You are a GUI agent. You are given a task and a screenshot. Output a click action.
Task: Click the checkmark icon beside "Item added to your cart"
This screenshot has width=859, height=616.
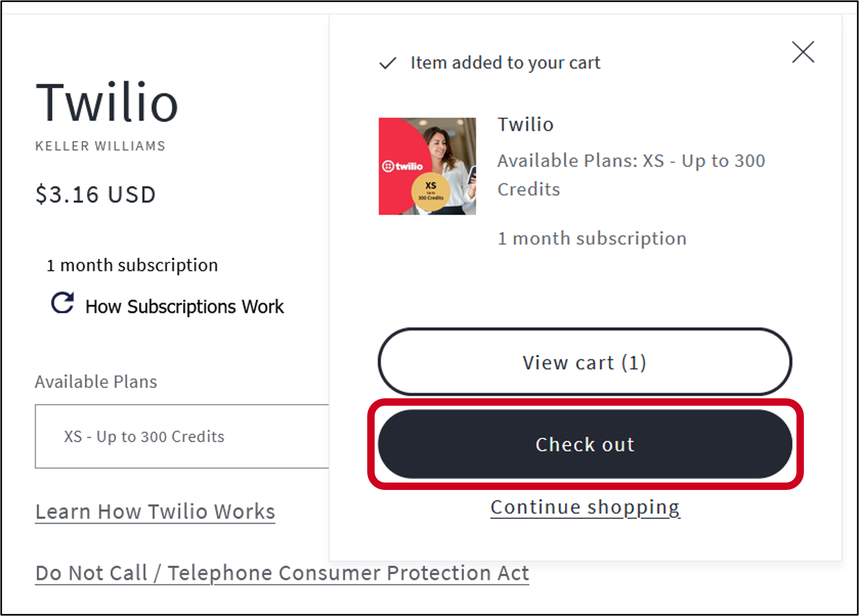(x=387, y=63)
